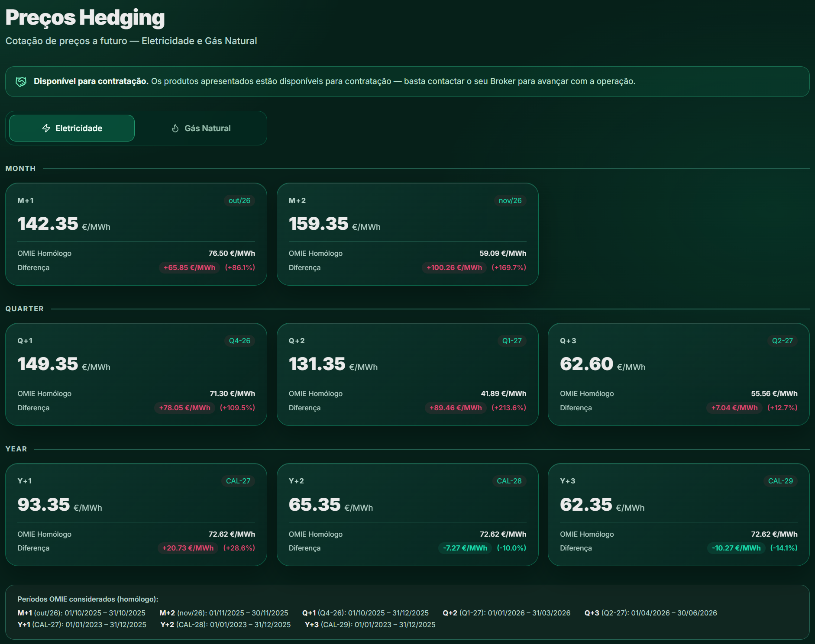Click the 55.56 €/MWh OMIE Homólogo value
The width and height of the screenshot is (815, 644).
click(x=774, y=393)
